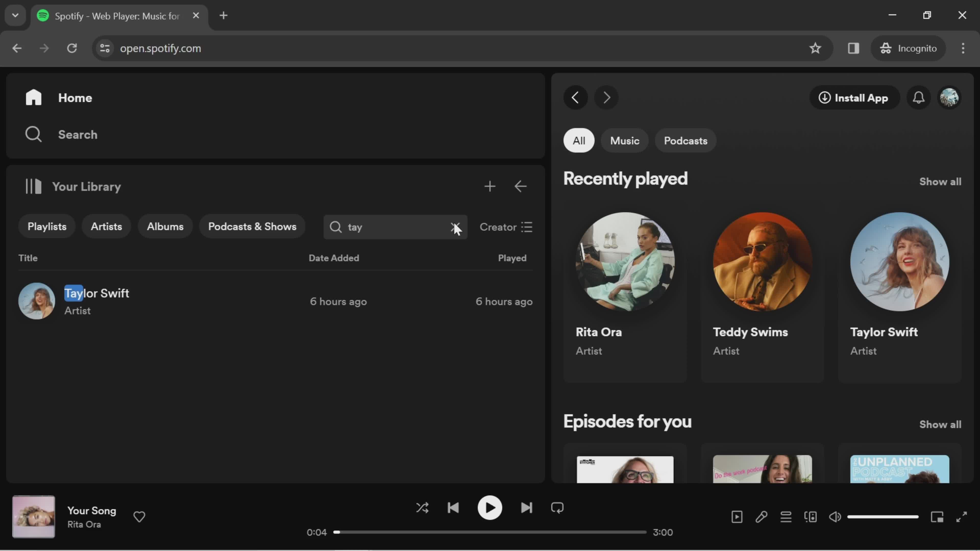Navigate forward in Spotify history
Screen dimensions: 980x551
(606, 98)
